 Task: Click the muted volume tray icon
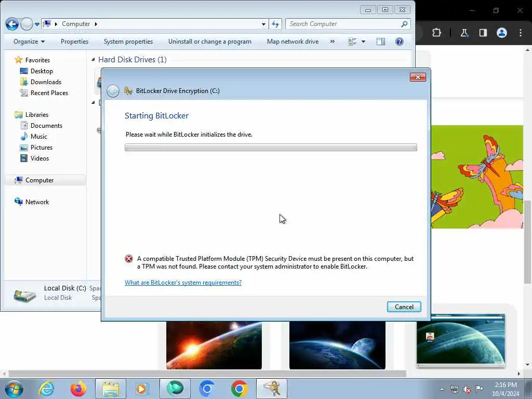467,390
